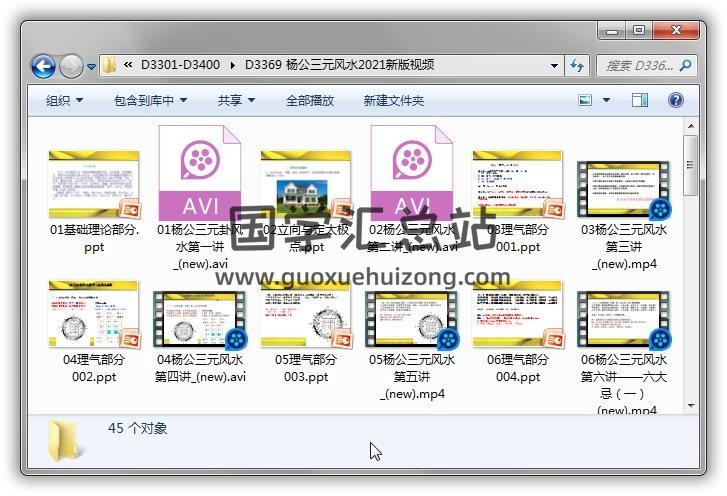Click the change view icon
Viewport: 727px width, 496px height.
pyautogui.click(x=585, y=100)
